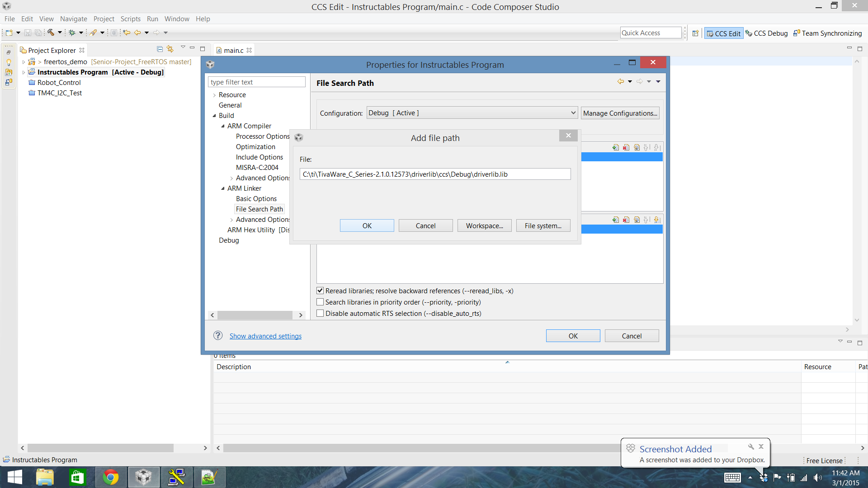Viewport: 868px width, 488px height.
Task: Open the dropdown arrow next to the Debug bug
Action: coord(81,33)
